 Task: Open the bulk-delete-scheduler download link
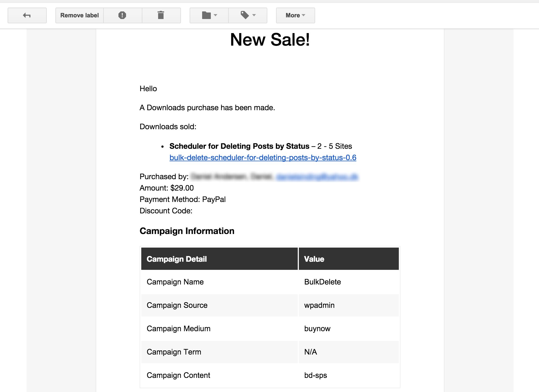tap(263, 158)
